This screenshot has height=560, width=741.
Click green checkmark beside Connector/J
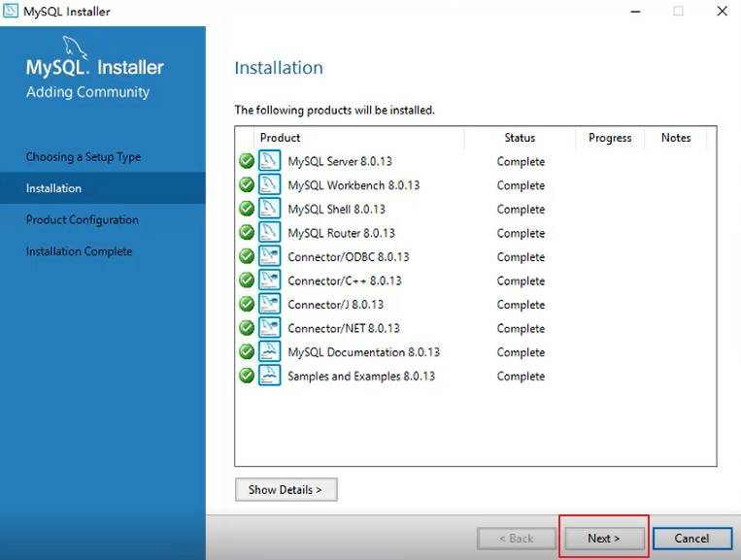tap(247, 304)
